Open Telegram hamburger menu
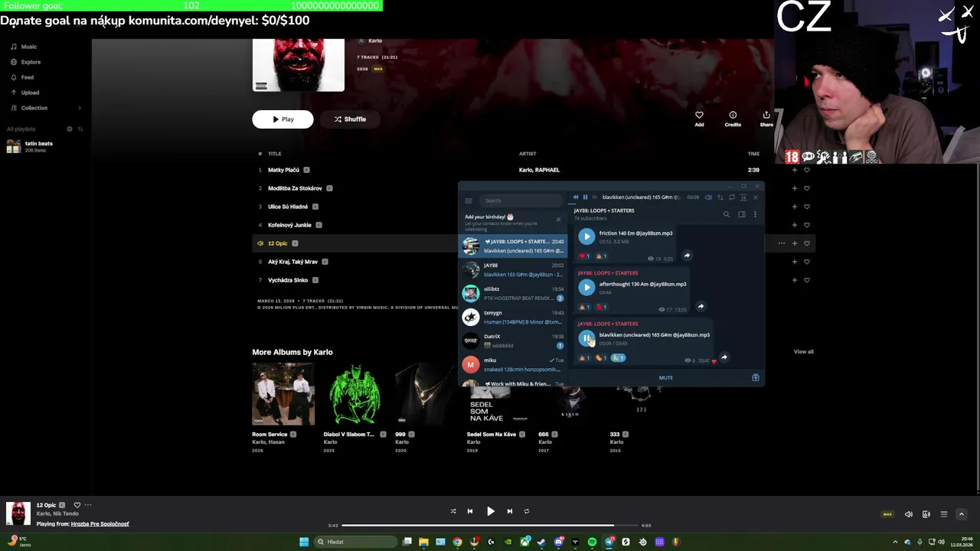 pos(469,201)
